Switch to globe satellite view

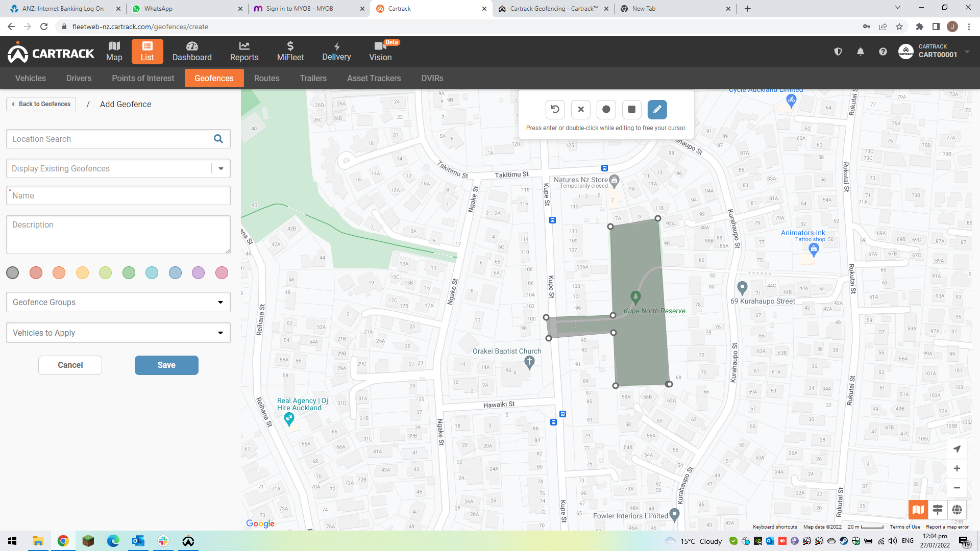point(957,509)
